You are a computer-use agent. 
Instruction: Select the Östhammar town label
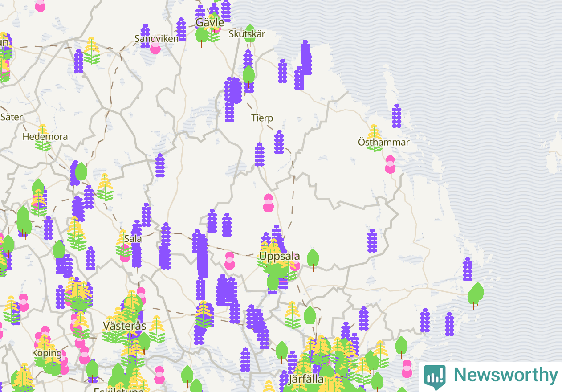(x=384, y=143)
